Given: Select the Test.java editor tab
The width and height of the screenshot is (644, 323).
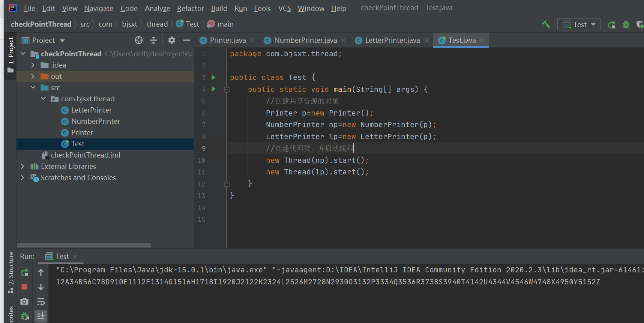Looking at the screenshot, I should click(x=461, y=40).
